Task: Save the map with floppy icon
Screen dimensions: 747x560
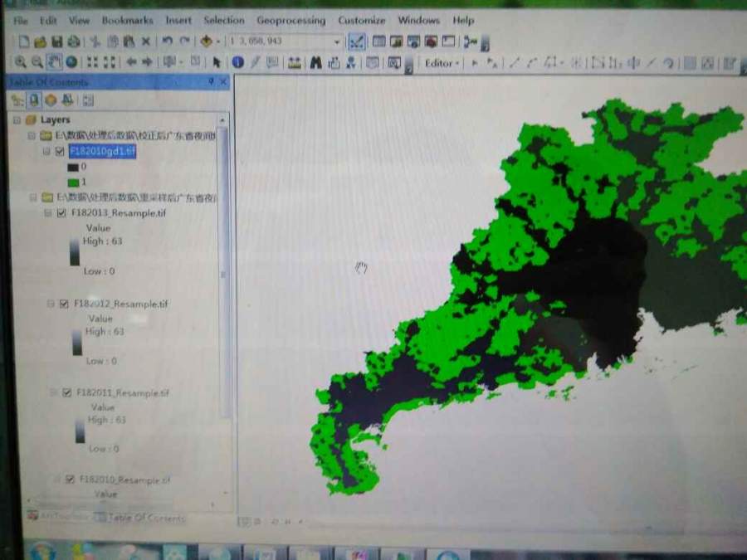Action: [x=56, y=42]
